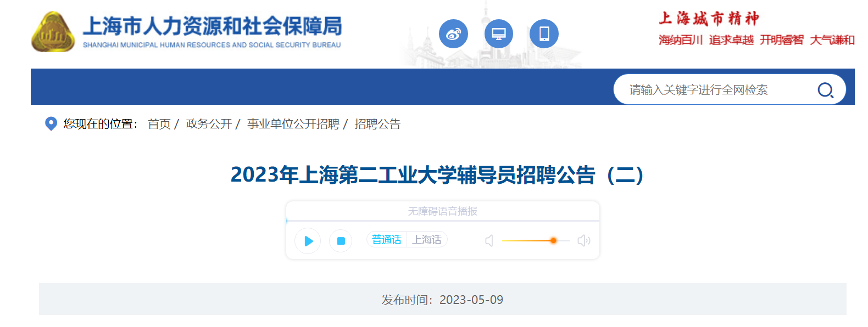
Task: Open the Weibo icon link
Action: [453, 34]
